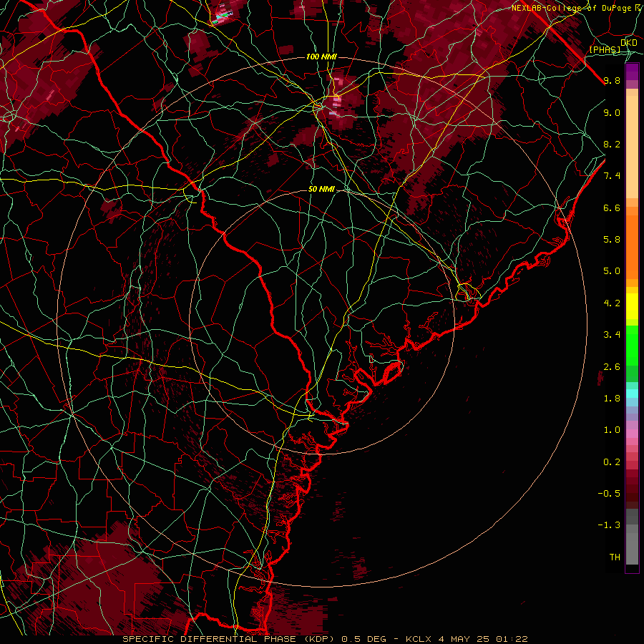The width and height of the screenshot is (644, 644).
Task: Click the orange band of the color bar
Action: point(632,248)
